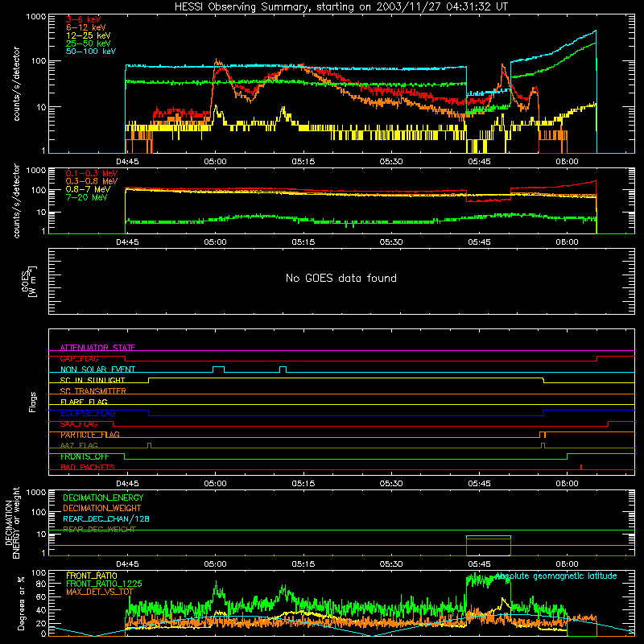Click the 0.8-7 MeV legend label

pos(88,189)
